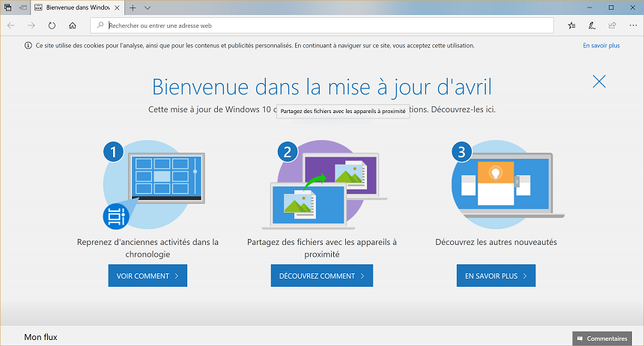Click the Mon flux heading

[40, 337]
